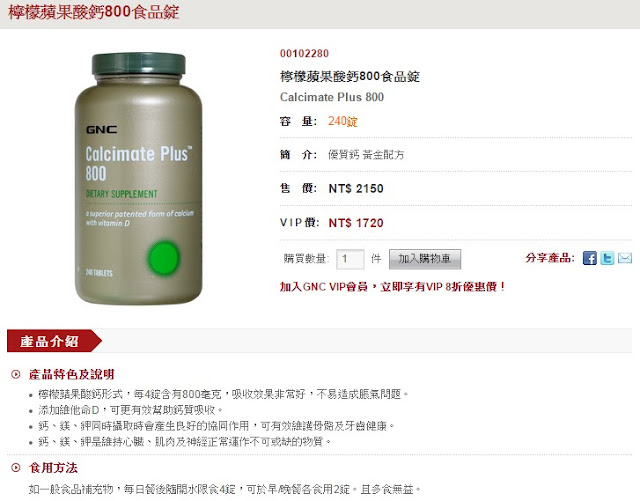This screenshot has height=501, width=640.
Task: Focus the purchase quantity input field
Action: click(x=350, y=259)
